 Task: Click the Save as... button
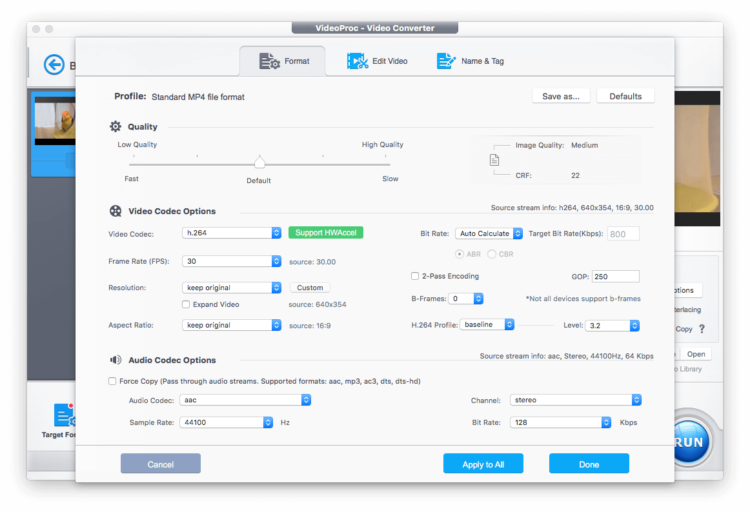point(561,96)
